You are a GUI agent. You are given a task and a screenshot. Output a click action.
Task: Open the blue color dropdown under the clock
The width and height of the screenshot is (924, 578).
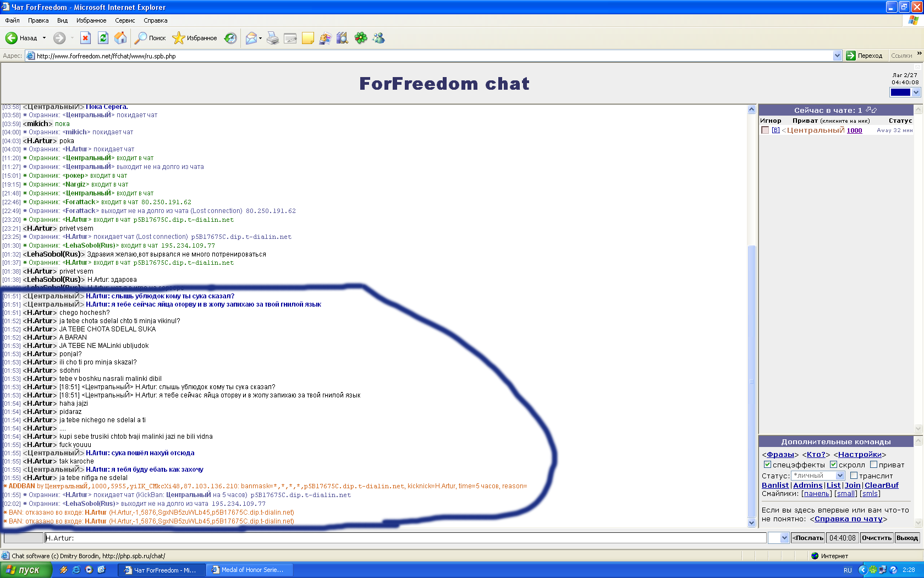coord(916,92)
